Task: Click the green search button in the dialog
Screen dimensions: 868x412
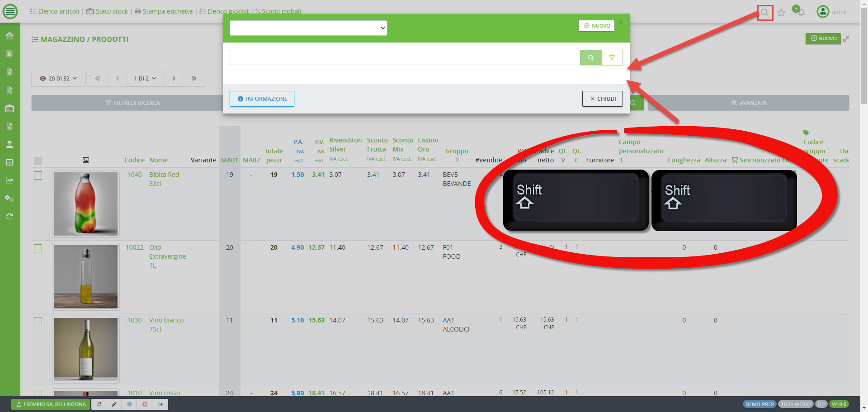Action: (590, 58)
